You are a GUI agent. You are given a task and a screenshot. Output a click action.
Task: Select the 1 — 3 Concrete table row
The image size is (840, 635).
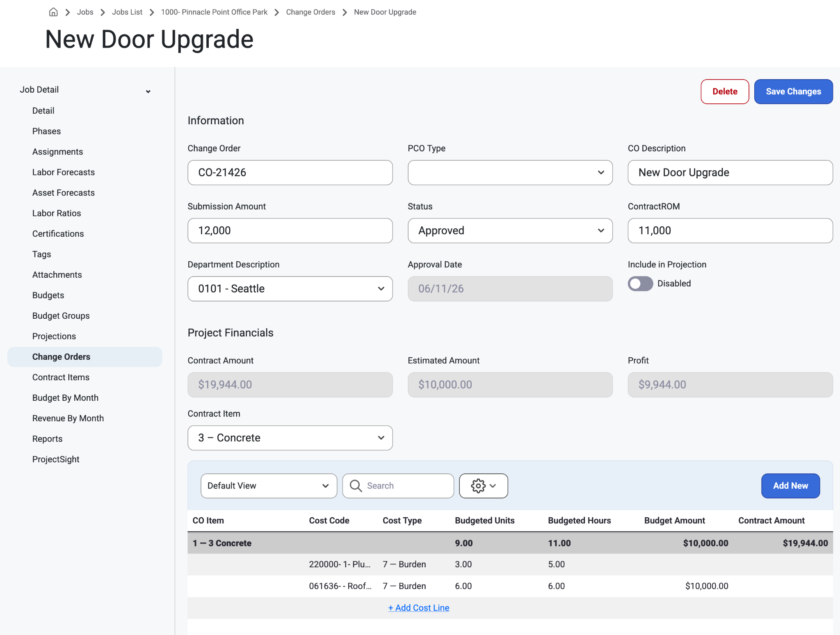click(x=510, y=543)
